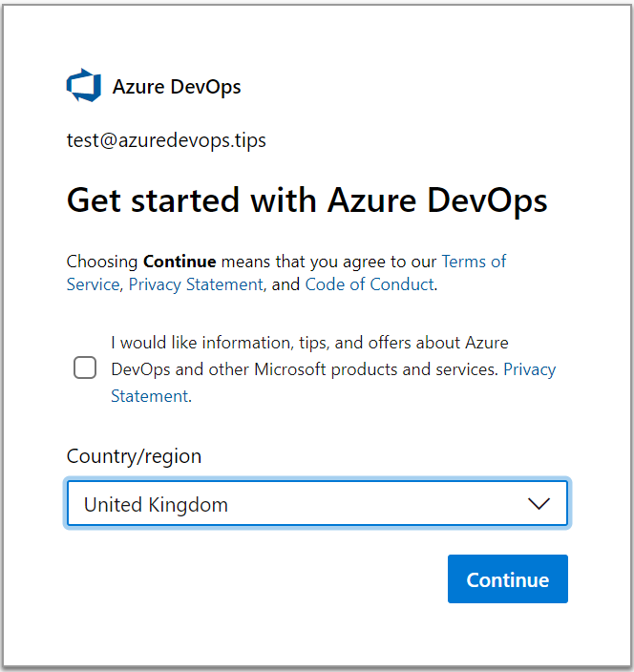This screenshot has height=672, width=634.
Task: Click the Azure DevOps logo icon
Action: pos(84,85)
